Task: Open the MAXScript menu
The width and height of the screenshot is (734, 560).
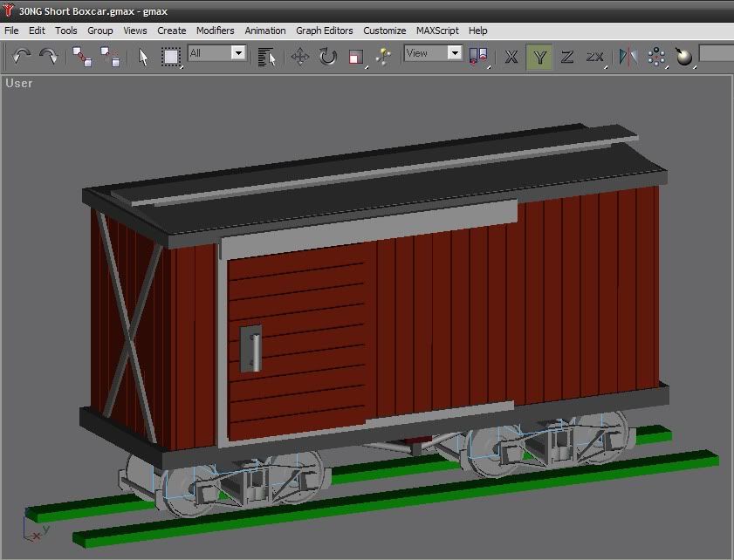Action: [437, 31]
